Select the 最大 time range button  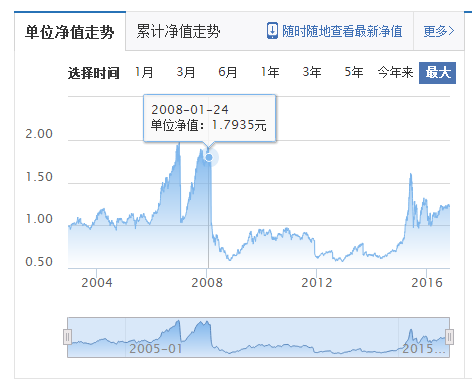pos(437,73)
